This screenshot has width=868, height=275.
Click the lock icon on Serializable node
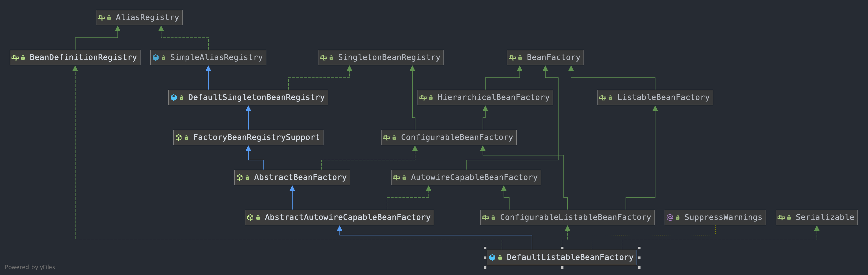point(789,218)
